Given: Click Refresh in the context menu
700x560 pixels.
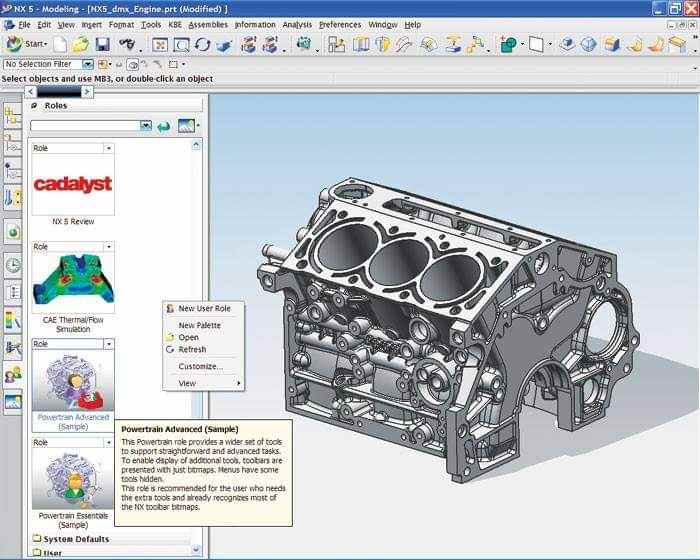Looking at the screenshot, I should pos(192,349).
